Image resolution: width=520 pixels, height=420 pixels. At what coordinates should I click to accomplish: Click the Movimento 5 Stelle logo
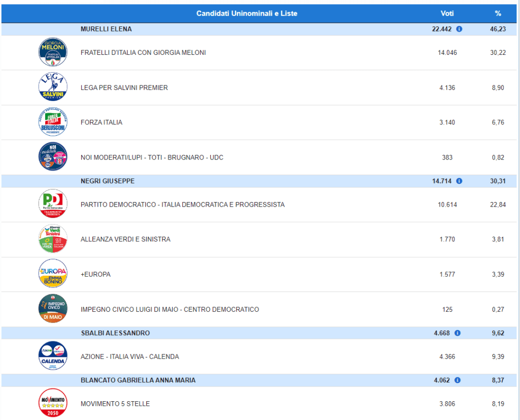pos(53,403)
